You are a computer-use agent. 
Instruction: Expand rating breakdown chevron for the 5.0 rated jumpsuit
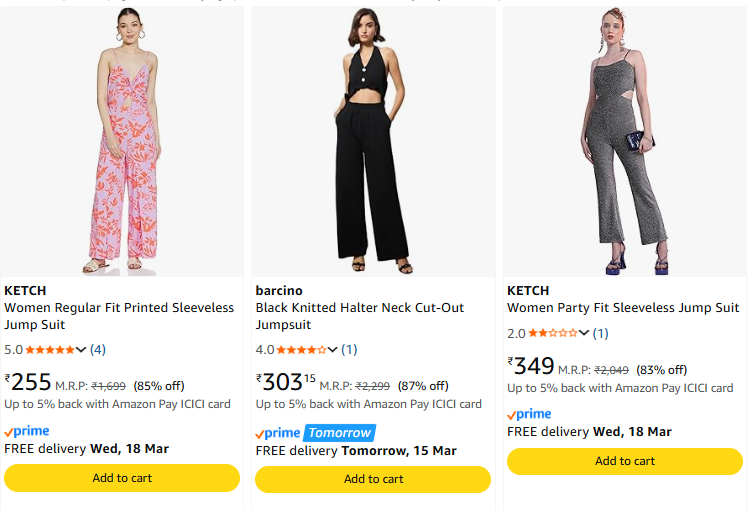point(82,350)
